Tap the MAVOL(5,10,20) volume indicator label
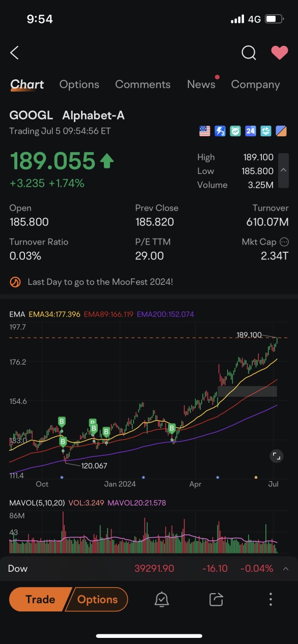This screenshot has height=644, width=298. click(x=37, y=503)
